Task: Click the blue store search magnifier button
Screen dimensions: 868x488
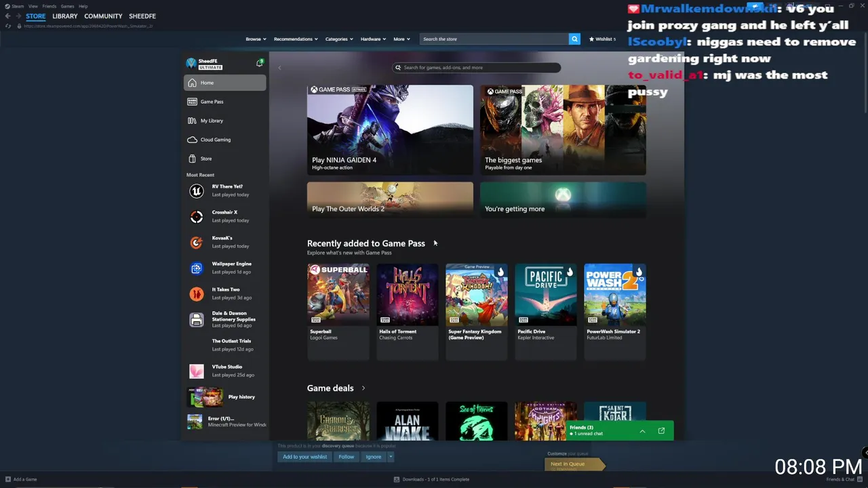Action: pos(574,39)
